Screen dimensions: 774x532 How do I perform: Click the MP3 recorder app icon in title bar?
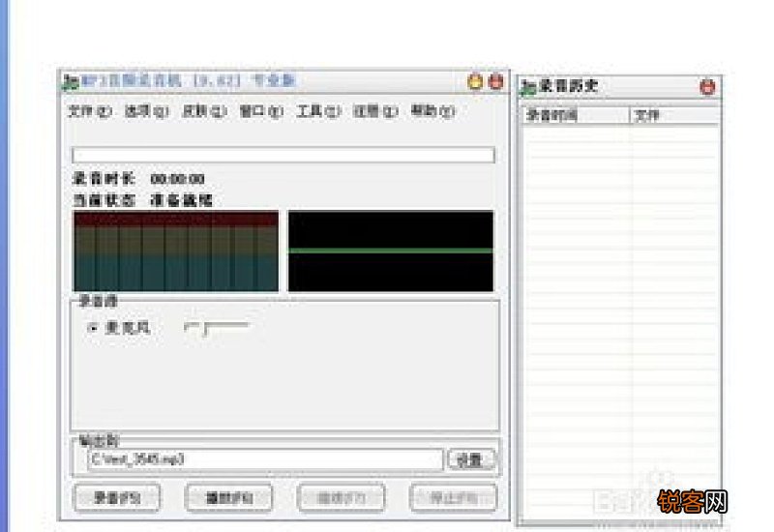click(x=71, y=82)
